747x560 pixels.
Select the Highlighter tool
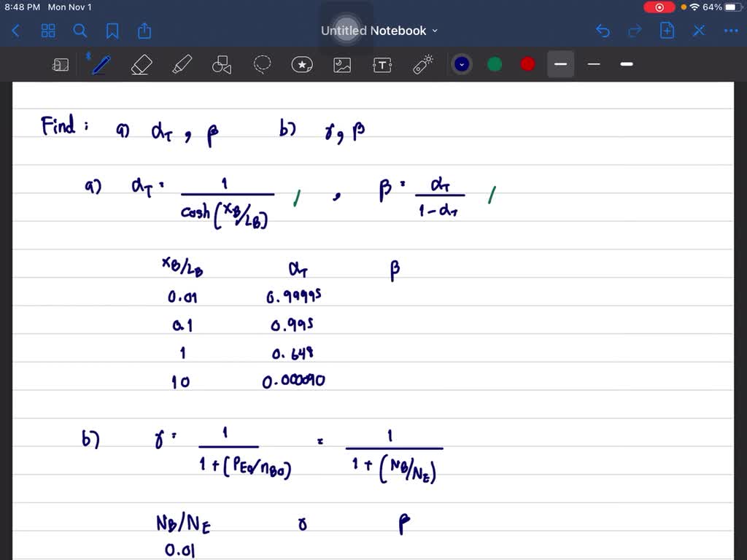click(x=182, y=64)
